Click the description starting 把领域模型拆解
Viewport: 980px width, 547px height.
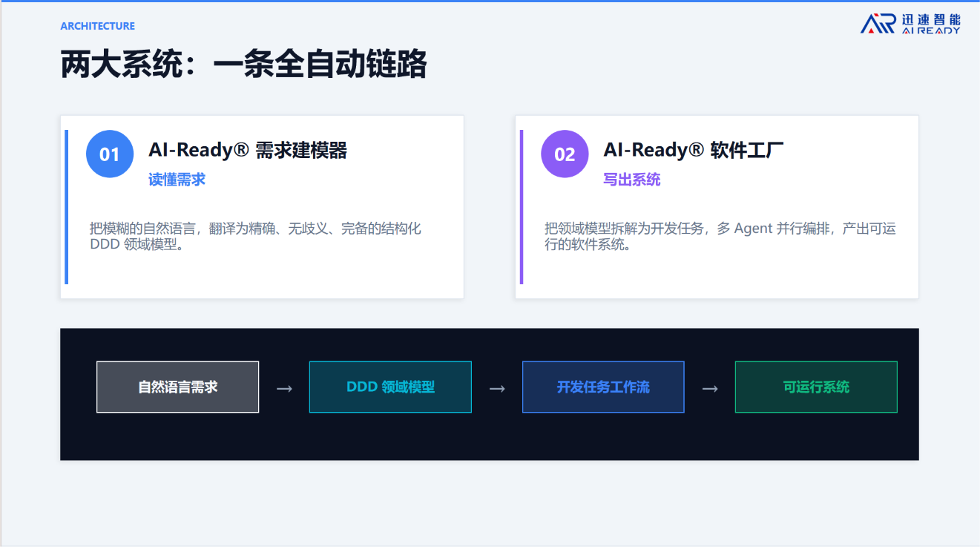720,236
